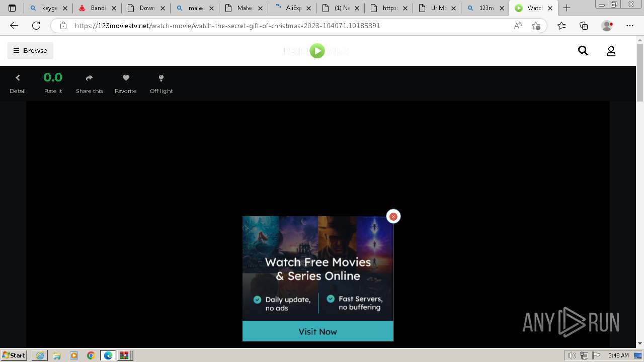Click the browser back arrow

14,26
